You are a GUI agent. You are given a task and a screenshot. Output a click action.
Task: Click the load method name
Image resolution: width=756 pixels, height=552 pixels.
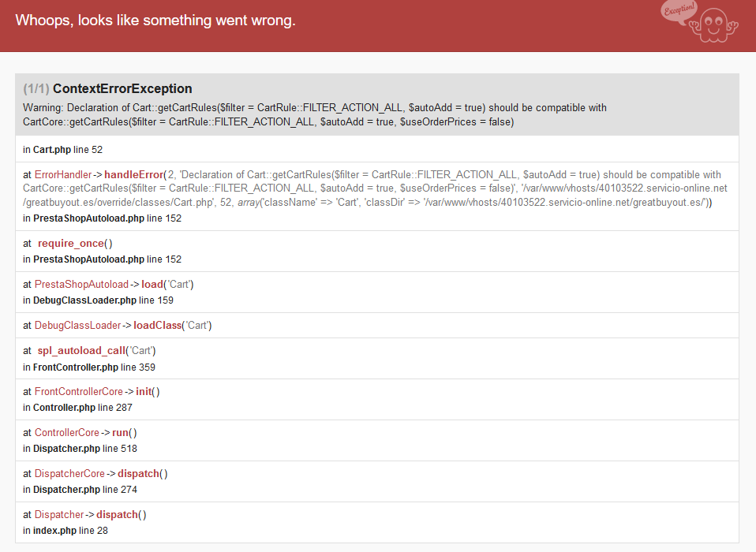(x=152, y=285)
